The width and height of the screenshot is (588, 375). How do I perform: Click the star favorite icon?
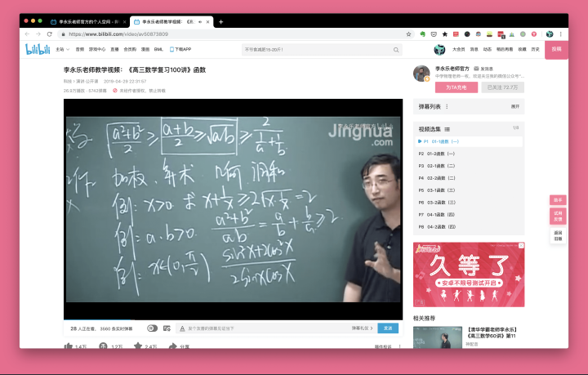(138, 346)
